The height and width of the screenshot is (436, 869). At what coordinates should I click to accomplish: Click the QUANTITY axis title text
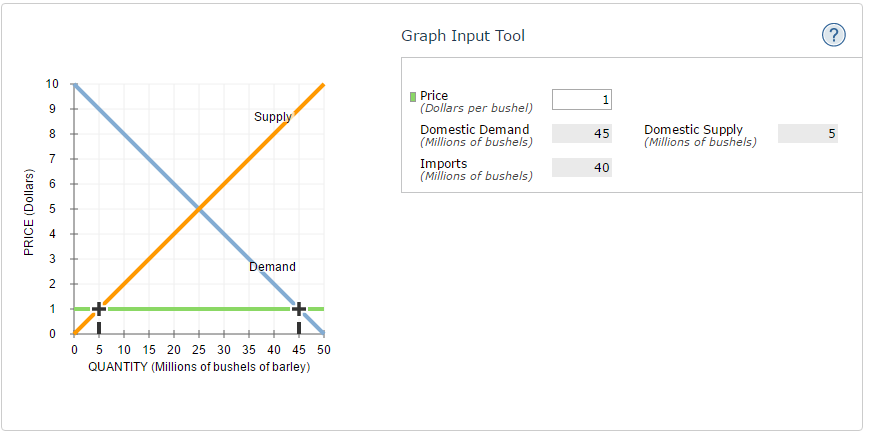click(x=199, y=367)
